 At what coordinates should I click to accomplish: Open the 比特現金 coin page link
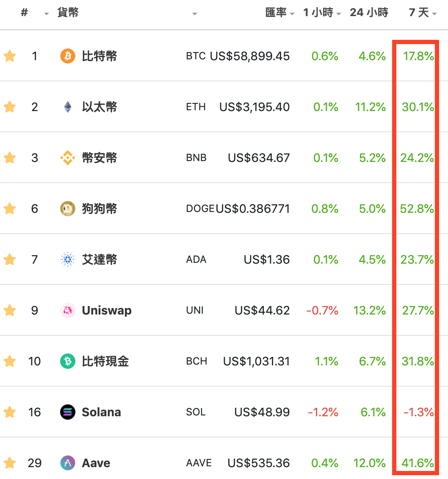coord(105,361)
